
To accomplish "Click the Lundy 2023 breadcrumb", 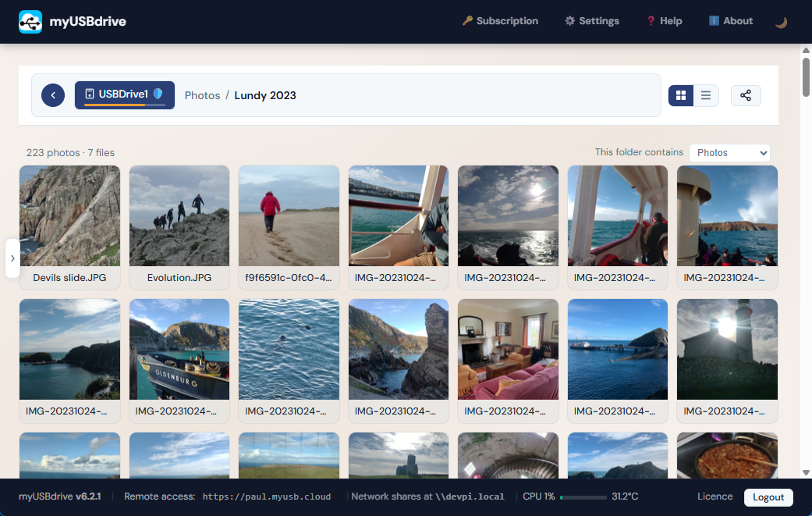I will tap(265, 95).
